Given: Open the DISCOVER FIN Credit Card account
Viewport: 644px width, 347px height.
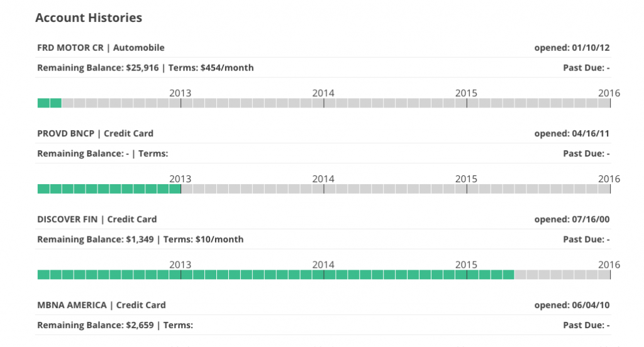Looking at the screenshot, I should [x=97, y=219].
